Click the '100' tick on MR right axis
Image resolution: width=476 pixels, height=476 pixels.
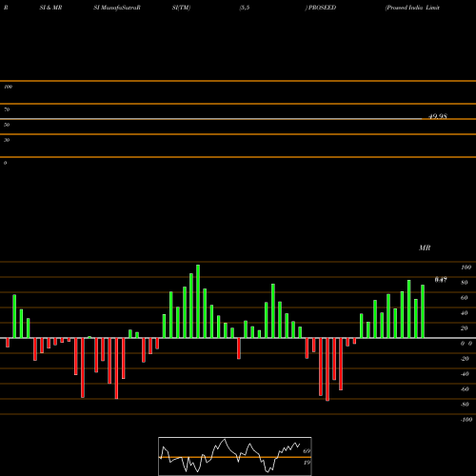pos(466,268)
